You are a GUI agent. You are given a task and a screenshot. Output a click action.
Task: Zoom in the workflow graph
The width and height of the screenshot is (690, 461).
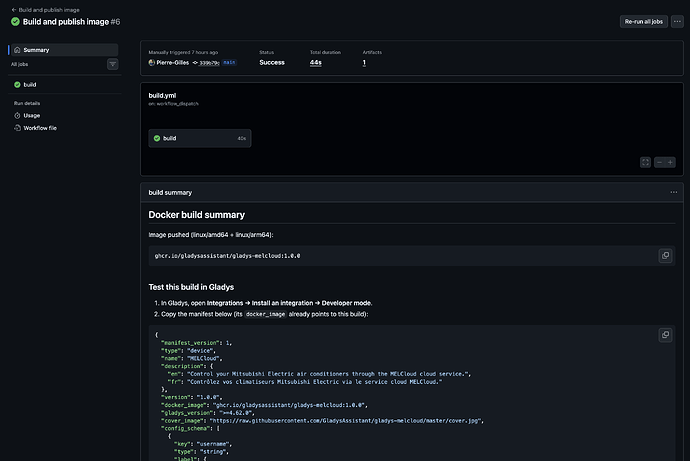coord(670,162)
